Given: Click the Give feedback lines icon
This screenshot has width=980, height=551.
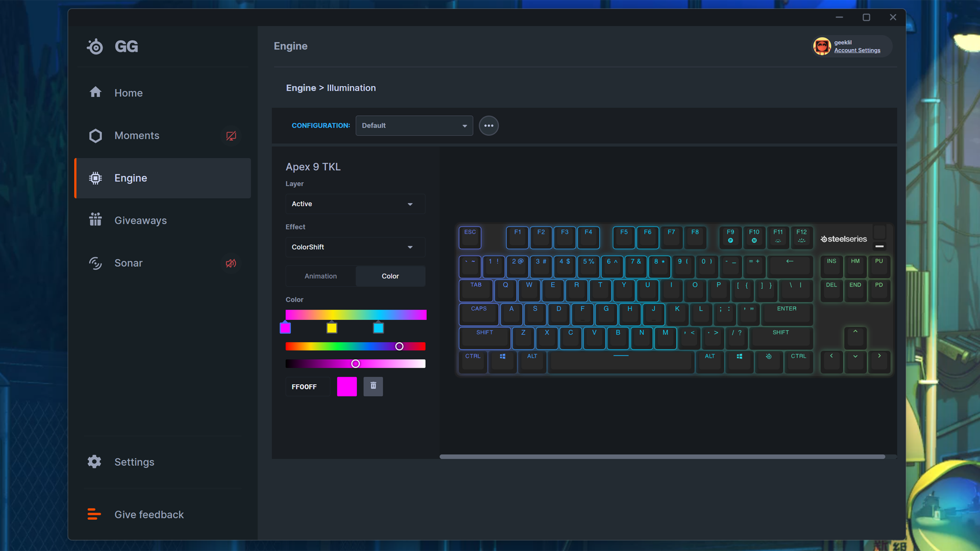Looking at the screenshot, I should click(x=94, y=514).
